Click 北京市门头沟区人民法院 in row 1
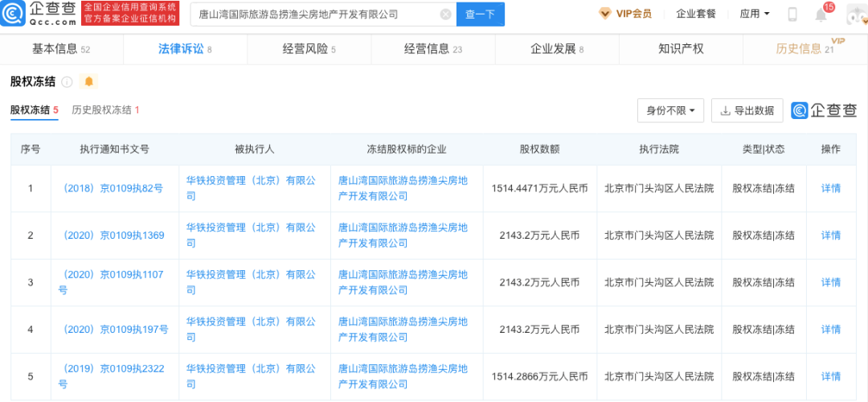This screenshot has width=868, height=402. tap(659, 188)
